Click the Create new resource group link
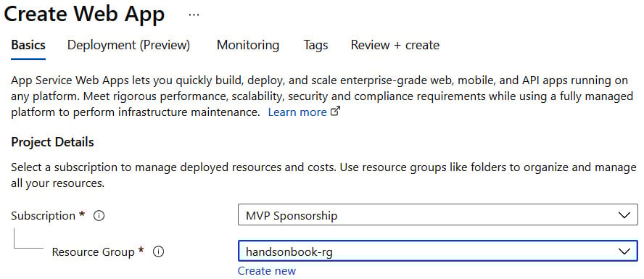Viewport: 644px width, 279px height. click(267, 271)
